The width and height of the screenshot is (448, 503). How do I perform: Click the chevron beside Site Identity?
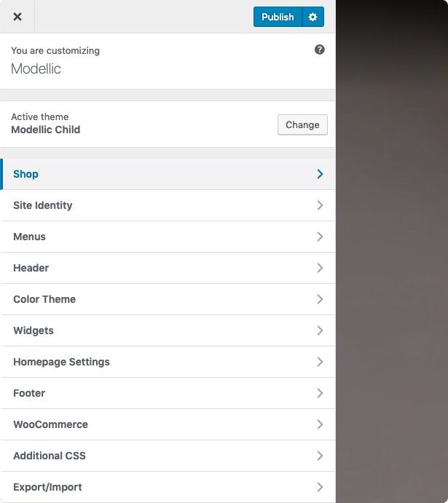(x=320, y=205)
